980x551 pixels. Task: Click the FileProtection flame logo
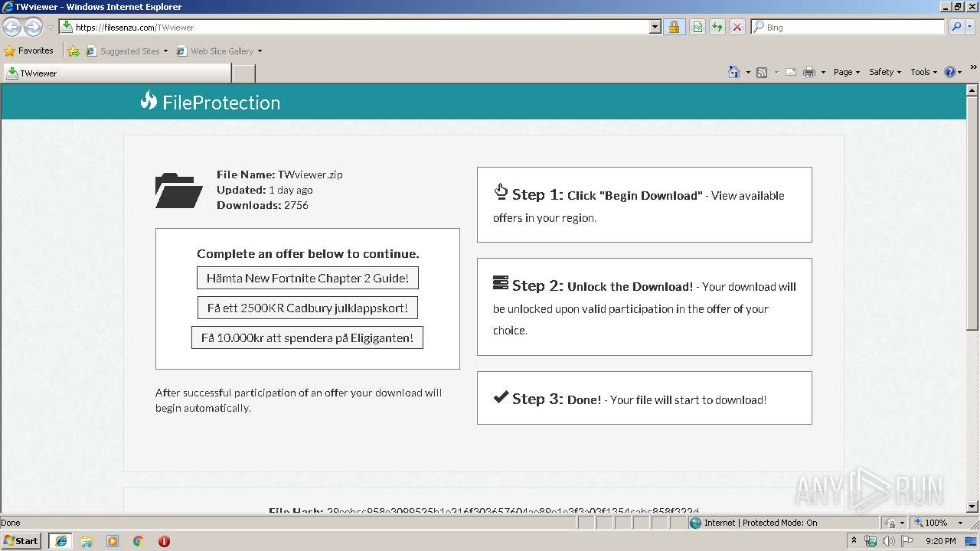149,100
